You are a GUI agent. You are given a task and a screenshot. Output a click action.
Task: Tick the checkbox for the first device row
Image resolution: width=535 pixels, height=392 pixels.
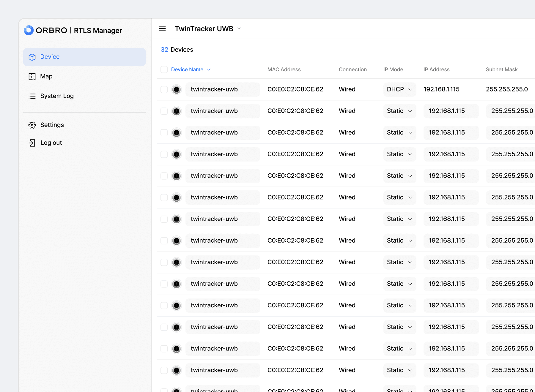tap(164, 89)
